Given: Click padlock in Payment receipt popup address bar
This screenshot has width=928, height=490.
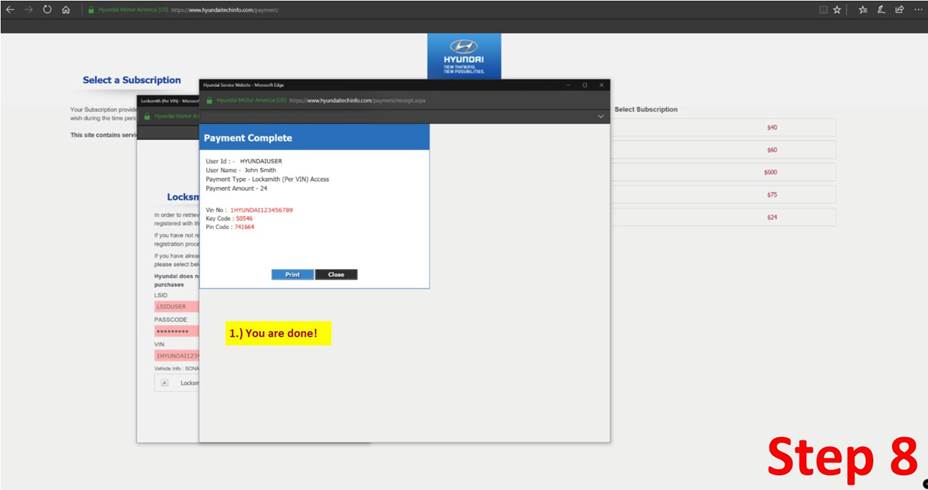Looking at the screenshot, I should click(x=209, y=101).
